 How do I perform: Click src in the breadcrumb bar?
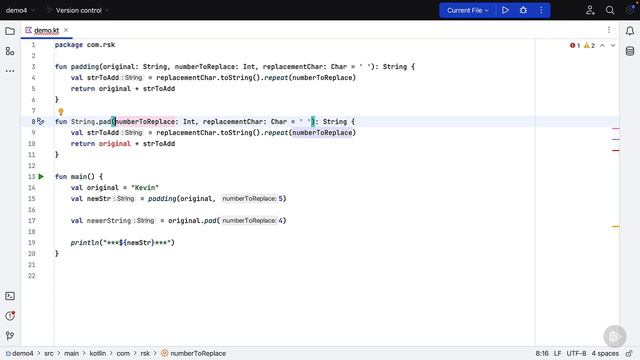coord(49,353)
